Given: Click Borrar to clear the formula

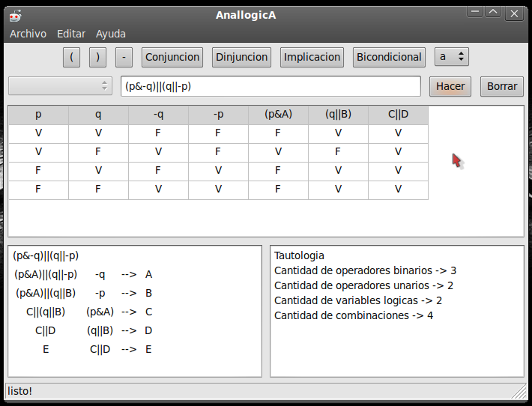Looking at the screenshot, I should click(502, 86).
